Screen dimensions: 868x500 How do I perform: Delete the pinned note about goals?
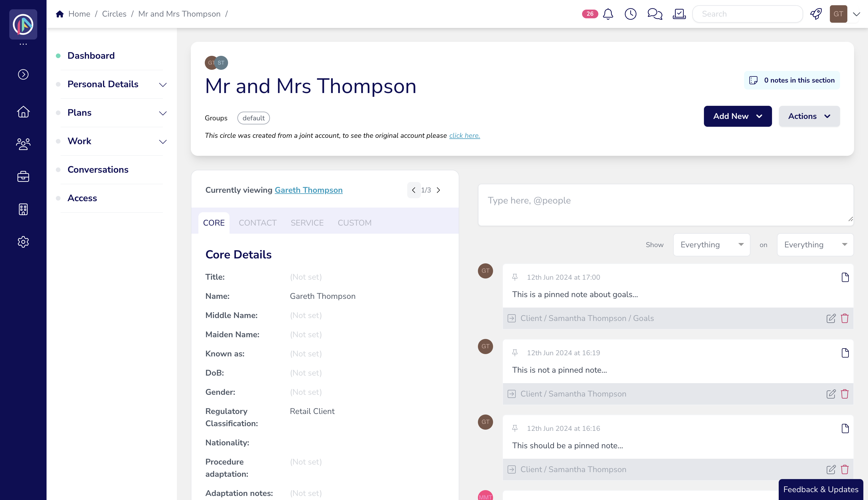pos(845,318)
